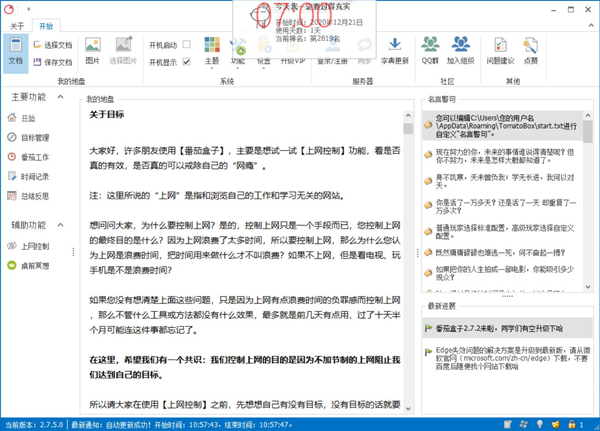Click the document panel vertical scrollbar

(407, 260)
